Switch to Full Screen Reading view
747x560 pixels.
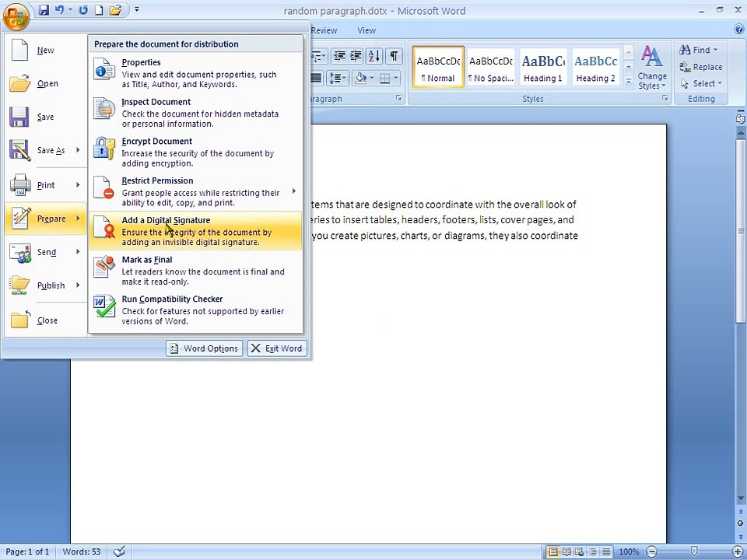pyautogui.click(x=566, y=552)
